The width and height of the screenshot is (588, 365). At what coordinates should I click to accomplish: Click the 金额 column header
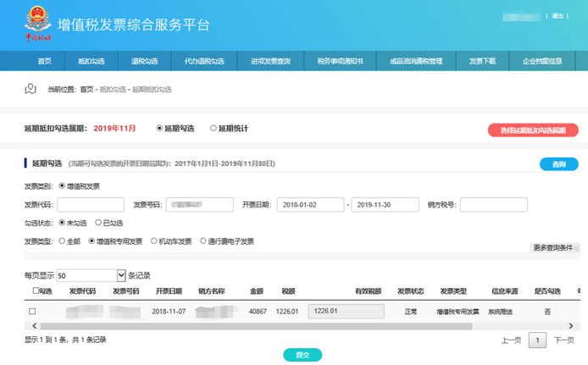257,291
